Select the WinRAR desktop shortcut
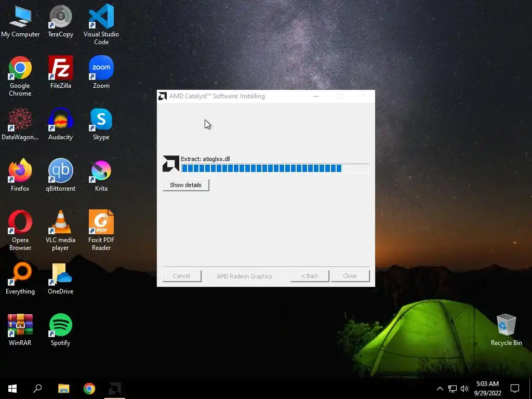 tap(20, 329)
